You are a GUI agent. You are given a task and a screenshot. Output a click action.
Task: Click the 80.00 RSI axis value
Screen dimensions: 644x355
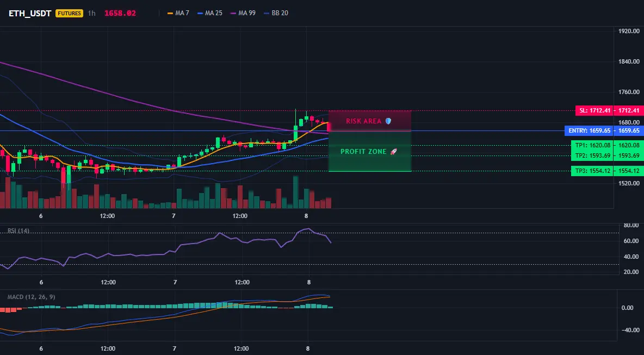click(x=631, y=225)
